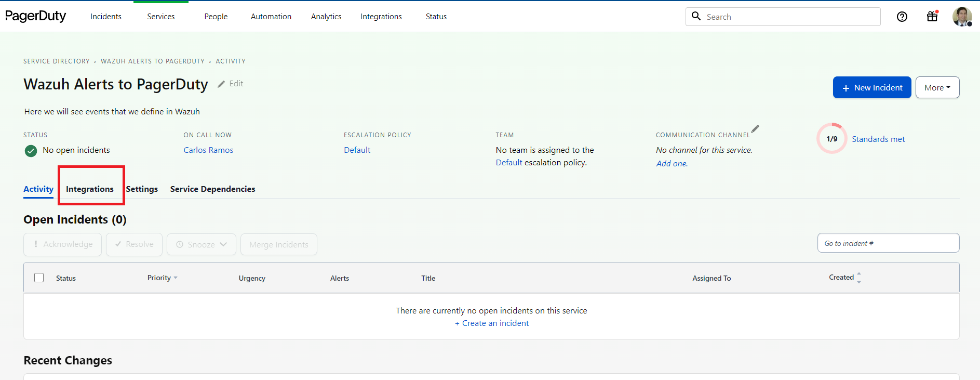Click the PagerDuty logo
980x380 pixels.
(x=36, y=16)
